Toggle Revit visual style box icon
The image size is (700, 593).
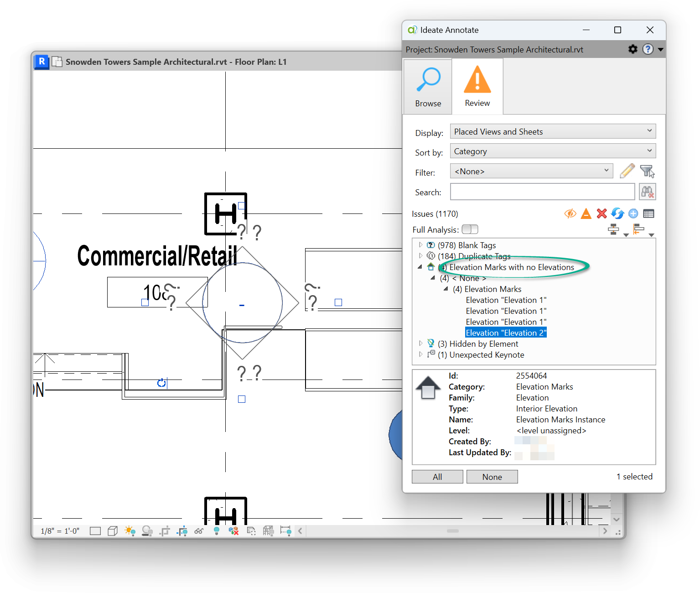(113, 531)
